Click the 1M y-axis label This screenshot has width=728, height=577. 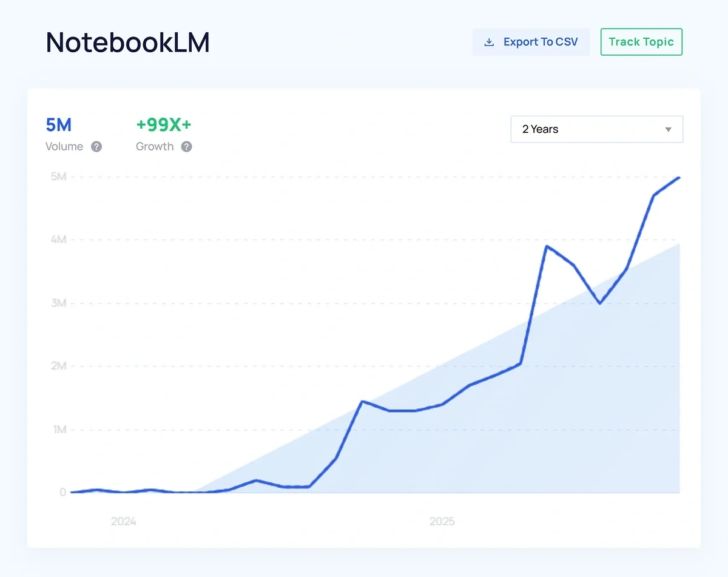coord(59,430)
